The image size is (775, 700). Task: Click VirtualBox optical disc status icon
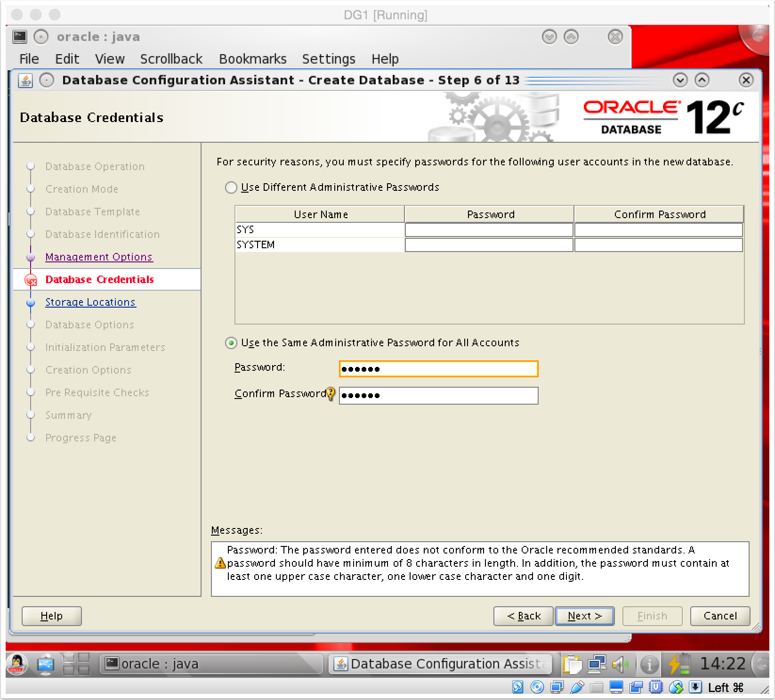(537, 687)
